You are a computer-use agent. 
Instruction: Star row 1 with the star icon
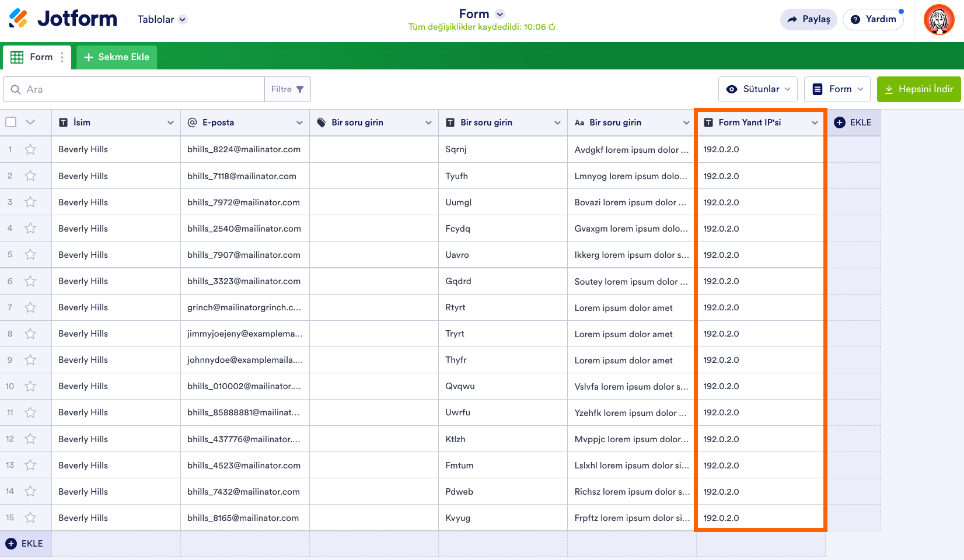(30, 149)
